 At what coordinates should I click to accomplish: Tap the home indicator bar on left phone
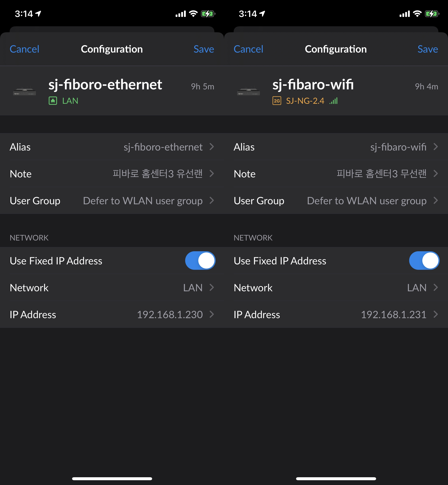(x=112, y=478)
